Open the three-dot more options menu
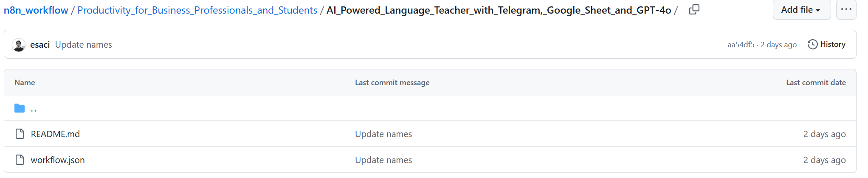Viewport: 868px width, 178px height. [x=846, y=10]
